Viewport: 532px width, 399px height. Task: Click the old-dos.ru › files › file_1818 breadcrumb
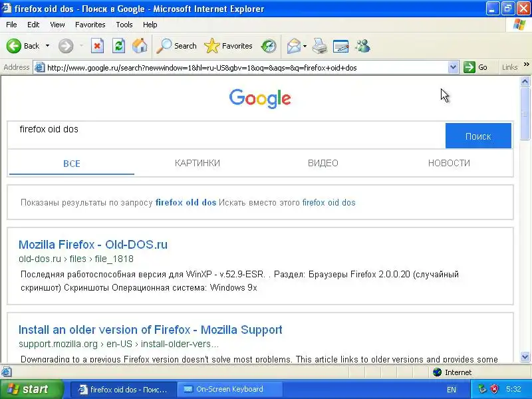(76, 259)
